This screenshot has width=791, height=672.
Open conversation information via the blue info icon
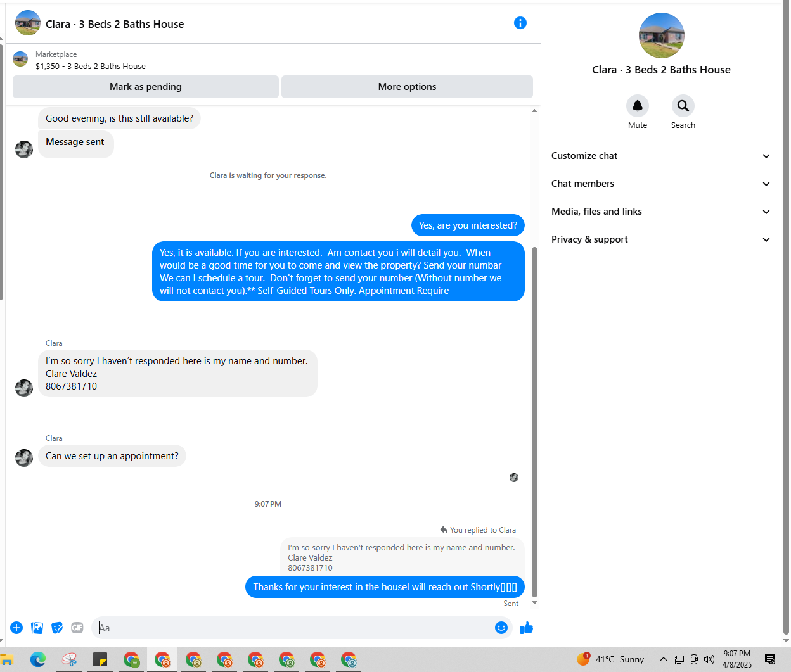pyautogui.click(x=520, y=23)
